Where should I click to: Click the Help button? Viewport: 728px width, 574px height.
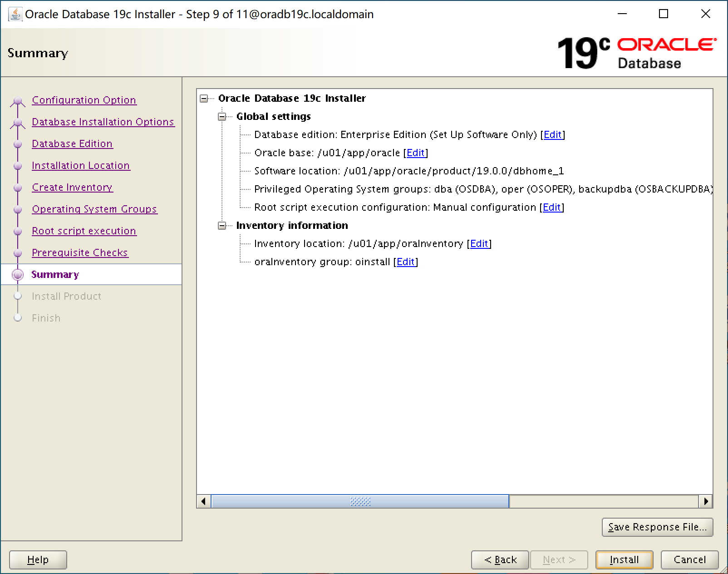(x=38, y=560)
